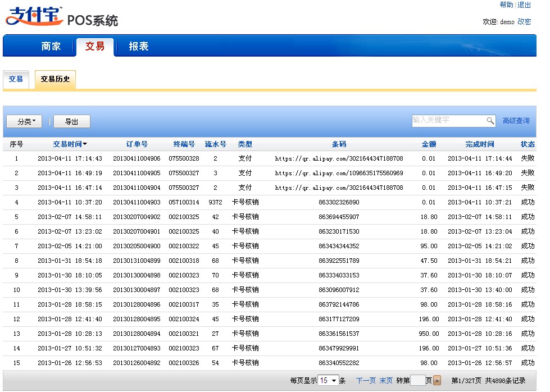This screenshot has height=392, width=550.
Task: Click transaction time 2013-04-11 10:37:20
Action: (x=70, y=202)
